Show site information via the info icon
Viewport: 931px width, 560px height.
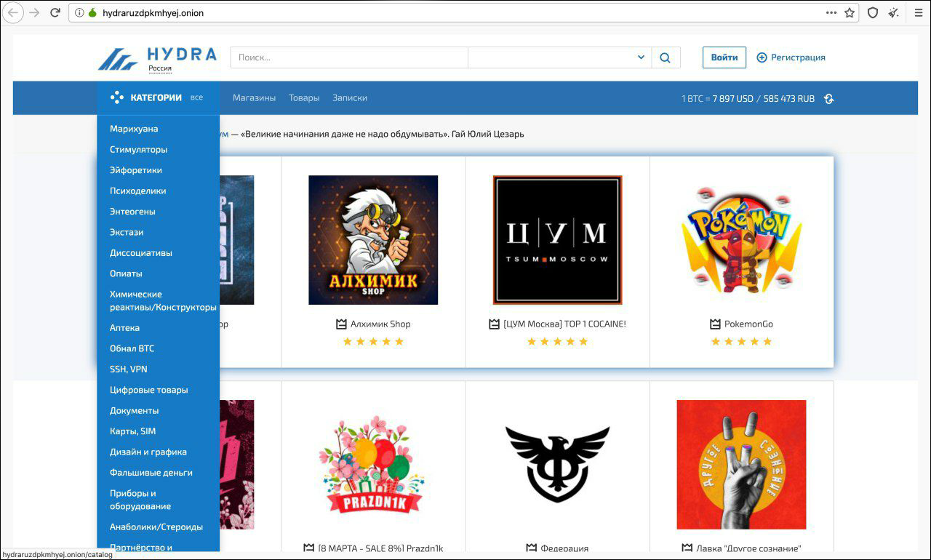click(79, 13)
